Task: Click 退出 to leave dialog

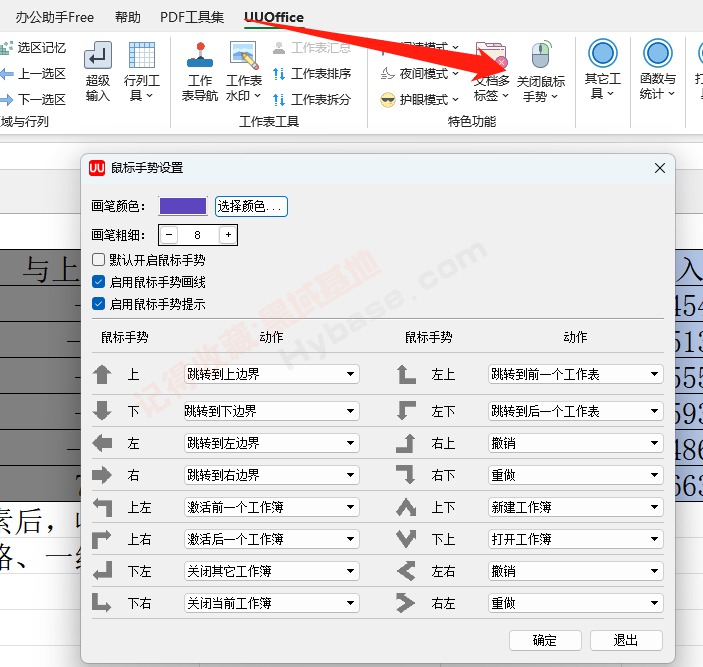Action: (x=626, y=640)
